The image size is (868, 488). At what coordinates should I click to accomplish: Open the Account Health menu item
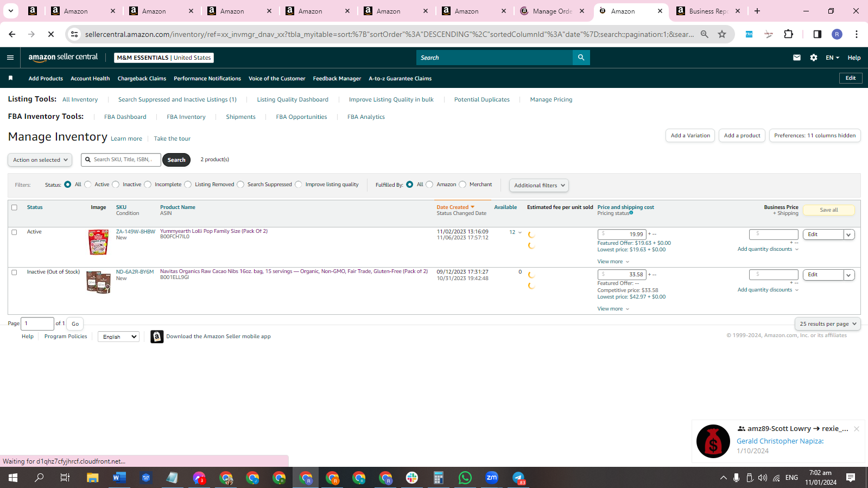coord(90,78)
